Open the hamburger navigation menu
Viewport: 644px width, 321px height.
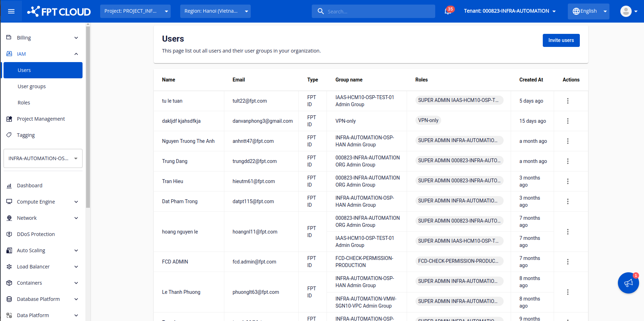point(11,11)
